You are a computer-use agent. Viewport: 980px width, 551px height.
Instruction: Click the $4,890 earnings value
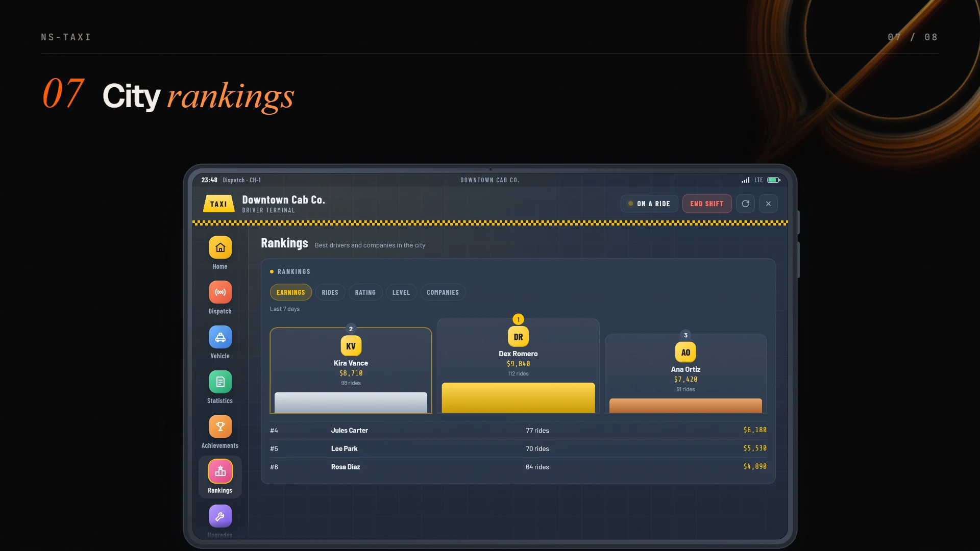tap(755, 467)
